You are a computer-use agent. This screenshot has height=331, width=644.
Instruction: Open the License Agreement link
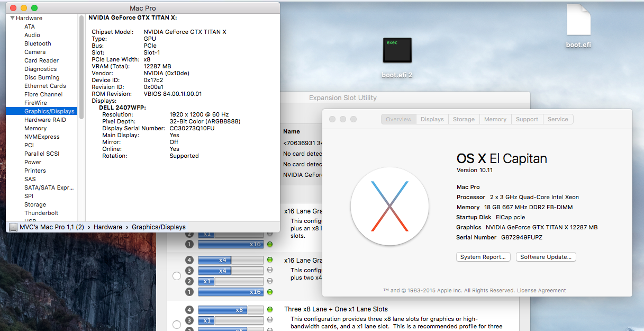(x=541, y=290)
